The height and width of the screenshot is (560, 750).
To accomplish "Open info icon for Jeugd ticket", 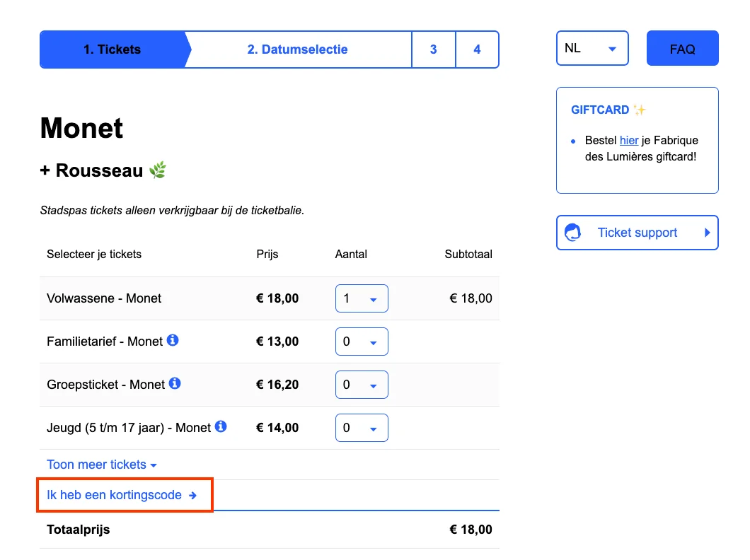I will pos(221,426).
